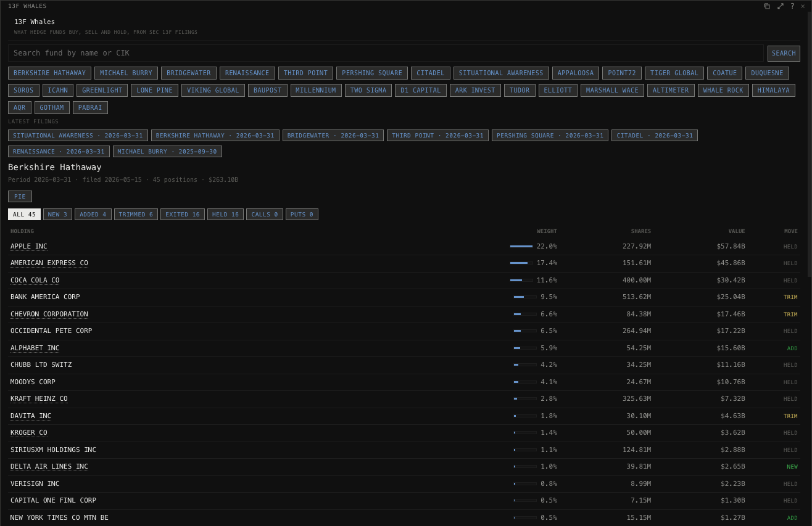Open the ARK INVEST fund chip
This screenshot has width=812, height=526.
point(475,91)
